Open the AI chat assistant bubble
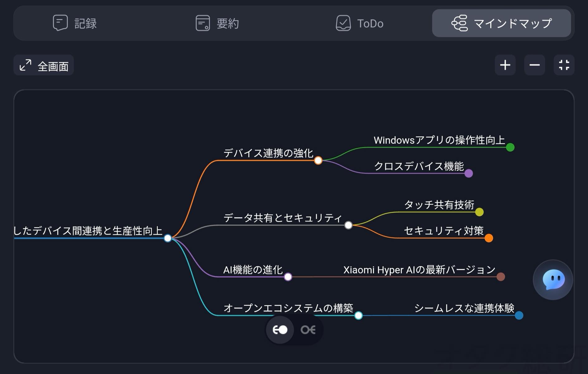Image resolution: width=588 pixels, height=374 pixels. (553, 280)
